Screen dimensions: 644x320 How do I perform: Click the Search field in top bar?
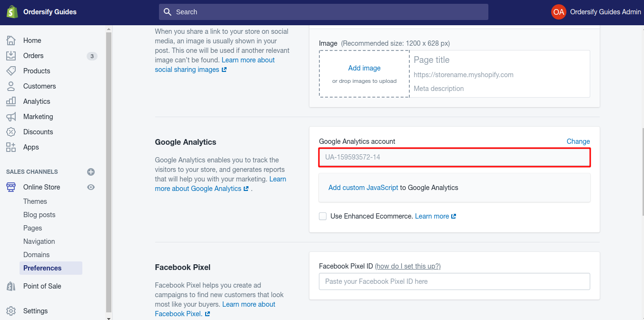click(324, 12)
